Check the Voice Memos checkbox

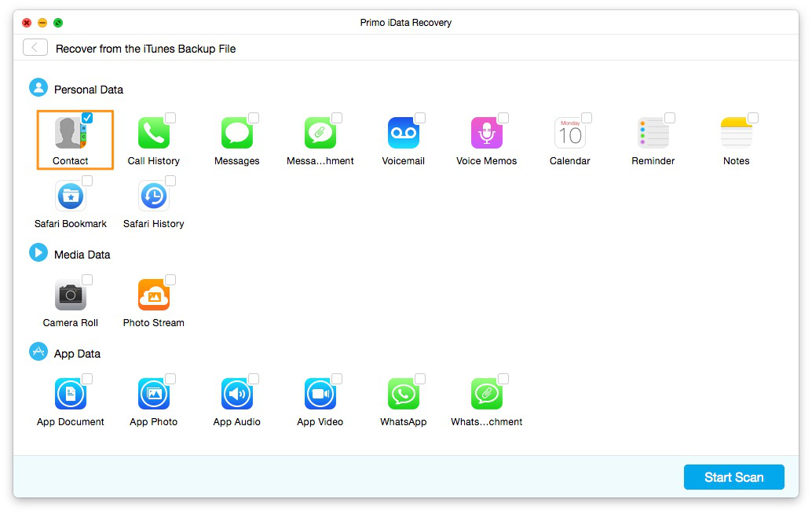(x=503, y=118)
